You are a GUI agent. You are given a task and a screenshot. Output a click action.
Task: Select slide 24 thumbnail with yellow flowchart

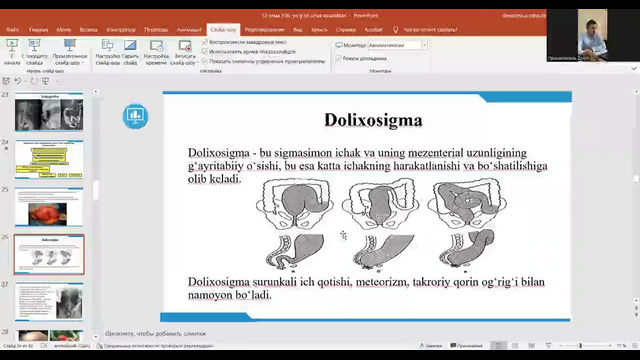[49, 159]
